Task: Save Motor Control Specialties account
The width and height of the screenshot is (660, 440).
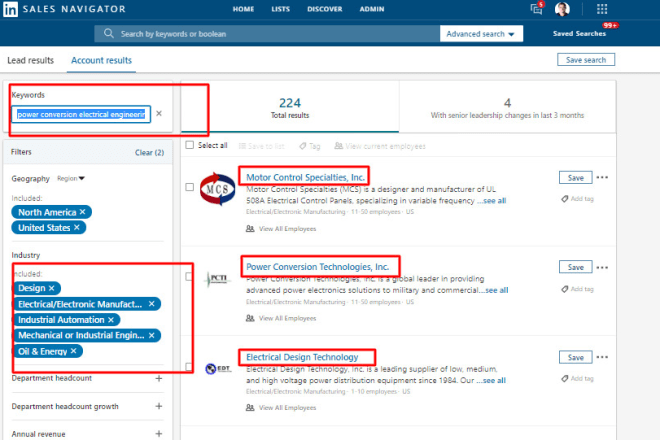Action: click(x=575, y=178)
